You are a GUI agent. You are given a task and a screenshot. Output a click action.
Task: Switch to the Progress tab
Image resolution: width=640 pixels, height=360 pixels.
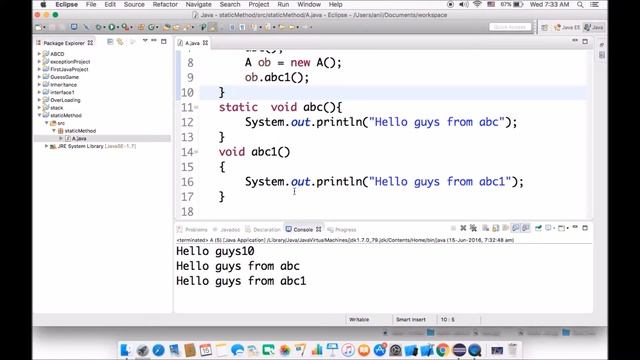pos(342,229)
